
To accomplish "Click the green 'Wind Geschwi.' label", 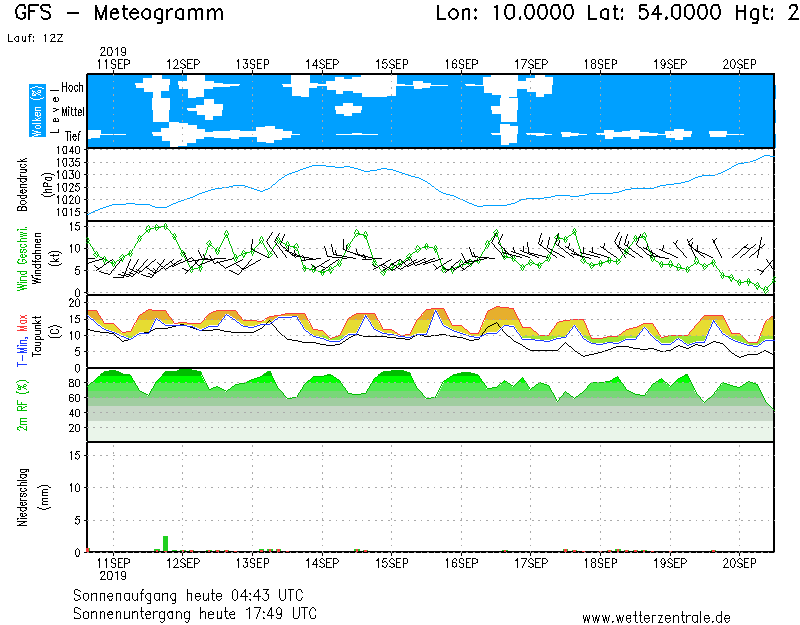I will (x=22, y=259).
